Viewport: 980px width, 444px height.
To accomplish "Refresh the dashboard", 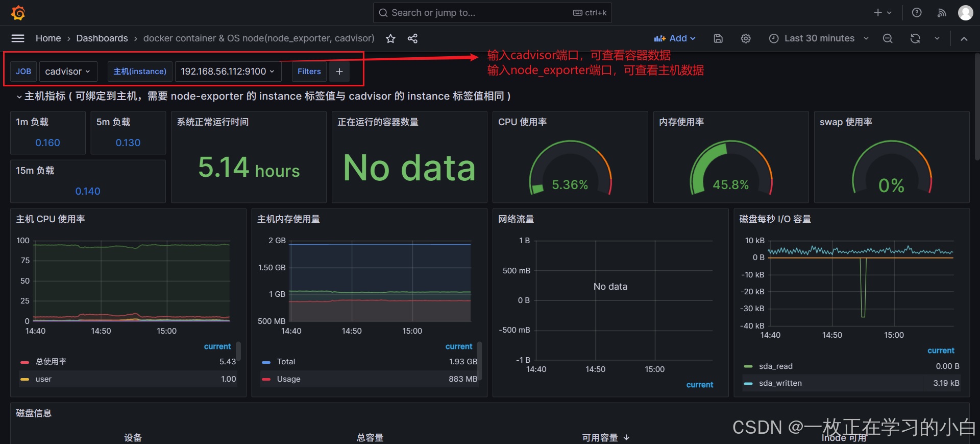I will coord(915,38).
